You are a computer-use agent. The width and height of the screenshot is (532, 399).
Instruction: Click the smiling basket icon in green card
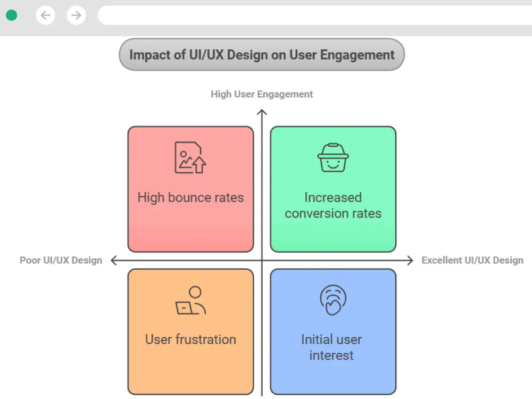(333, 158)
